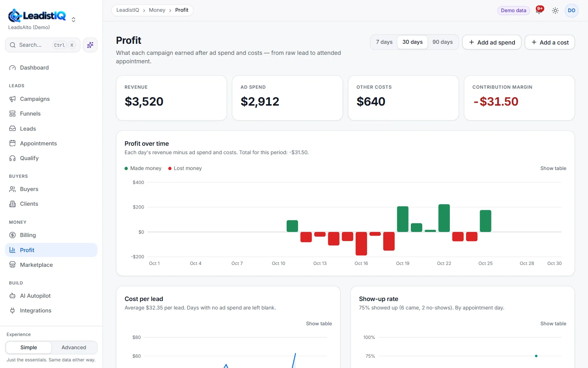Click the sidebar search field
The image size is (588, 368).
[x=43, y=45]
